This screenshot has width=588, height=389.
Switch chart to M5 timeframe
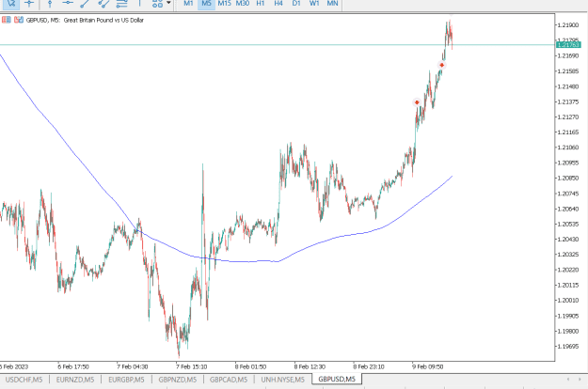[206, 4]
